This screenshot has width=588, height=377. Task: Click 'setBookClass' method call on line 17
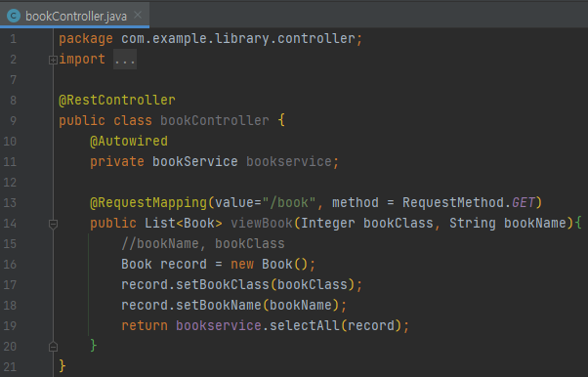click(223, 285)
